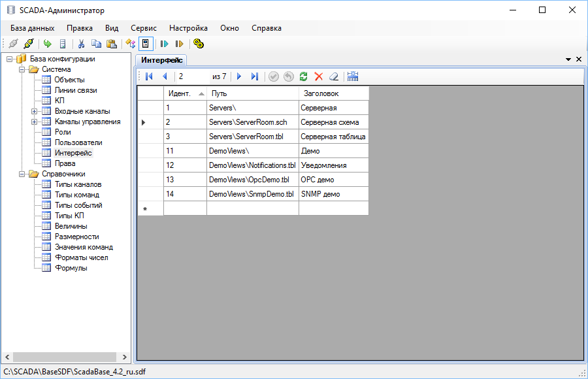This screenshot has height=379, width=588.
Task: Open the tab list dropdown arrow
Action: point(568,59)
